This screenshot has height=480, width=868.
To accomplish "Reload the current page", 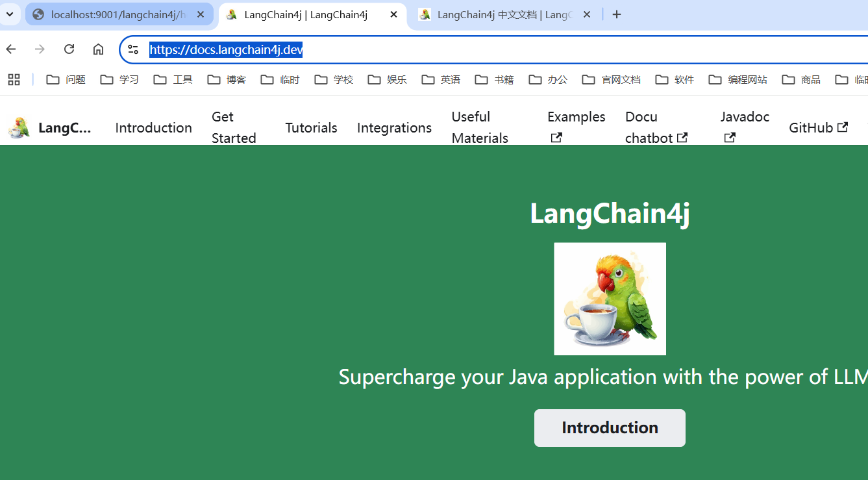I will (69, 49).
